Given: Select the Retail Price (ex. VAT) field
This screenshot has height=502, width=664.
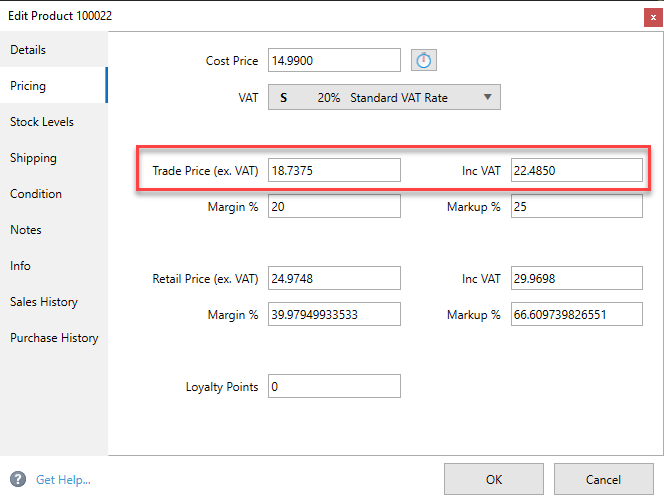Looking at the screenshot, I should [x=334, y=278].
